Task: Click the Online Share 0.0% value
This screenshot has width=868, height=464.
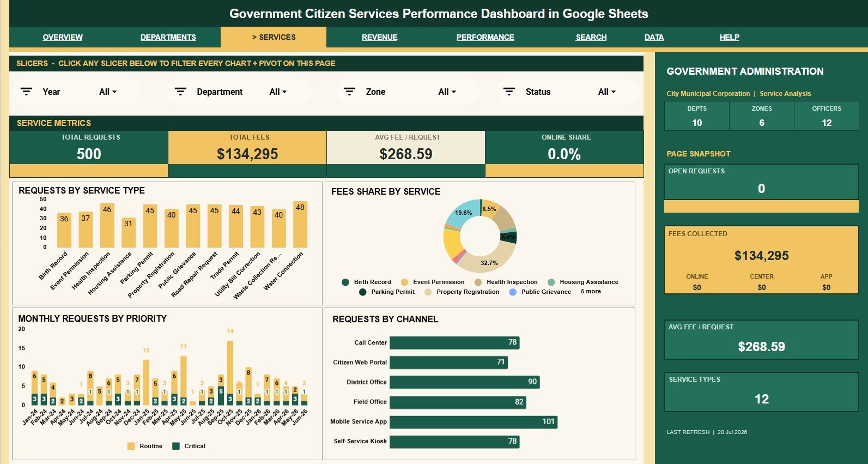Action: pos(564,154)
